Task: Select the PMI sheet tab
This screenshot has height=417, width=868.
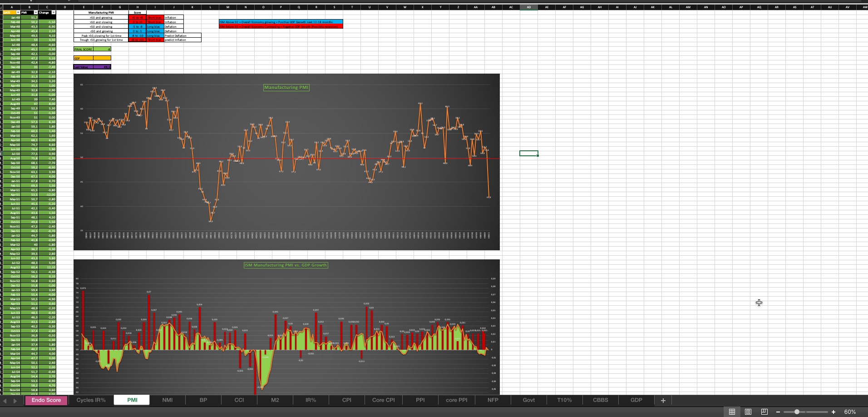Action: click(x=132, y=400)
